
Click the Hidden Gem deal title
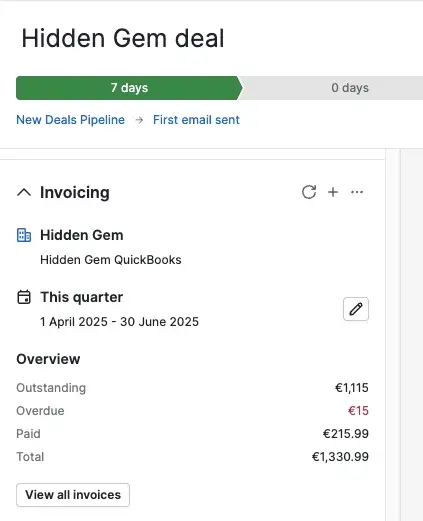point(123,38)
